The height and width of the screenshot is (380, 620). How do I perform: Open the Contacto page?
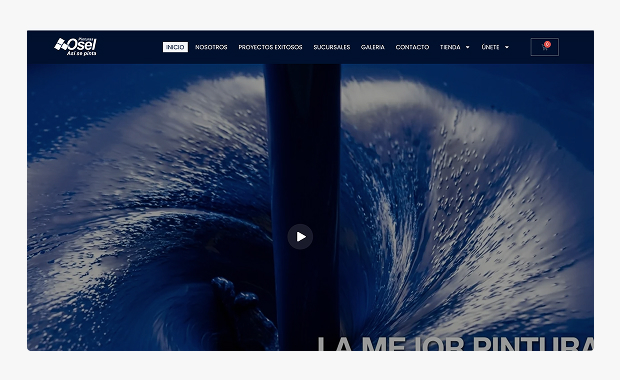coord(412,47)
